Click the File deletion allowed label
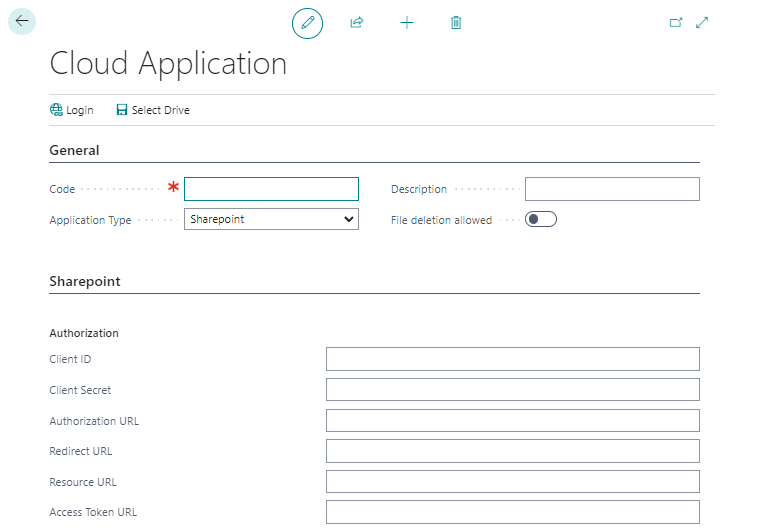 [441, 220]
